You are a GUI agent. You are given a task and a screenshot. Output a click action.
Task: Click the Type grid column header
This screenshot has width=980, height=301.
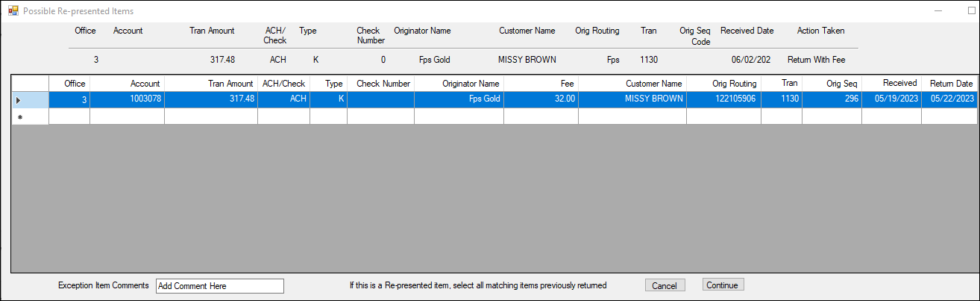point(328,84)
